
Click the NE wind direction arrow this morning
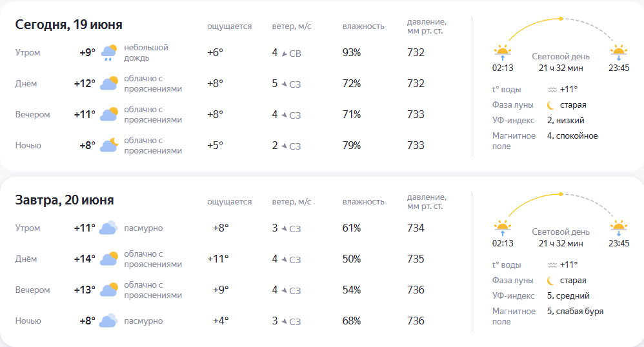pyautogui.click(x=284, y=54)
